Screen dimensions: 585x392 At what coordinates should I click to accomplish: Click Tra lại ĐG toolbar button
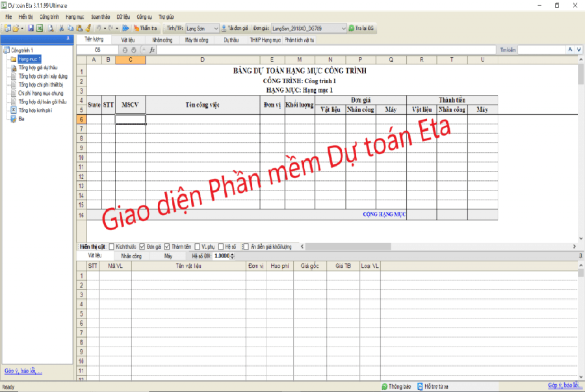[x=361, y=29]
